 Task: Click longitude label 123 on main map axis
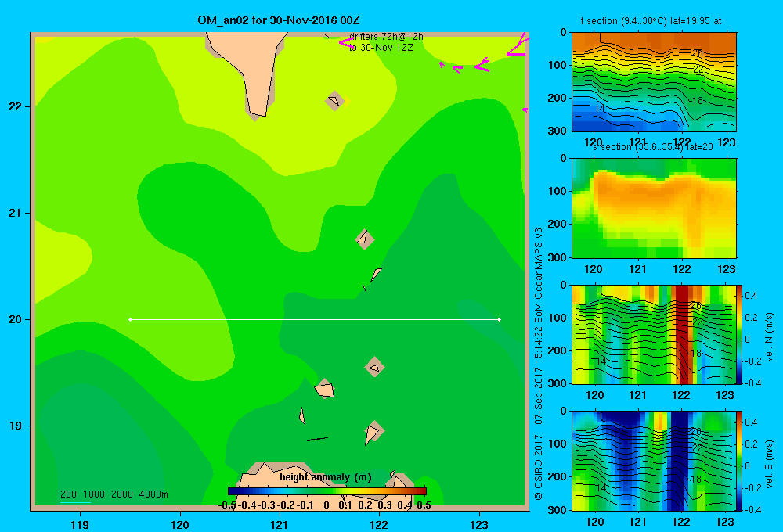click(x=479, y=524)
